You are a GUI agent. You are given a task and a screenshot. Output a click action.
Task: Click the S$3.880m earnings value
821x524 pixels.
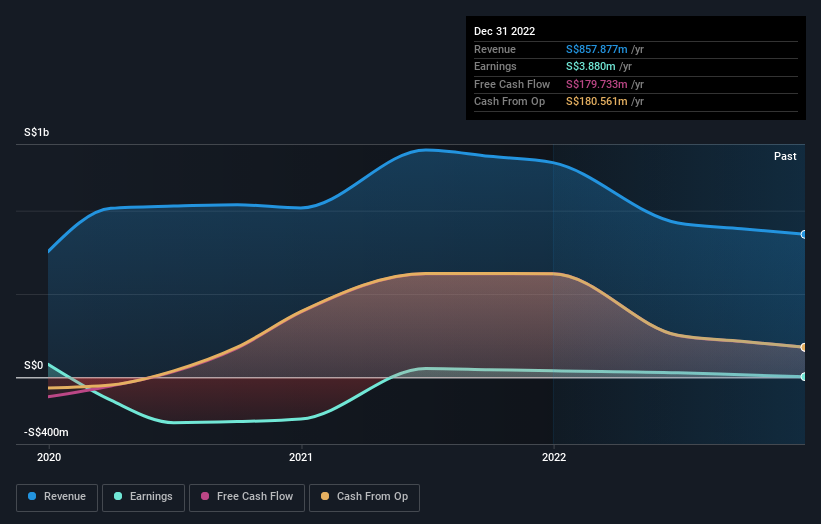(591, 66)
